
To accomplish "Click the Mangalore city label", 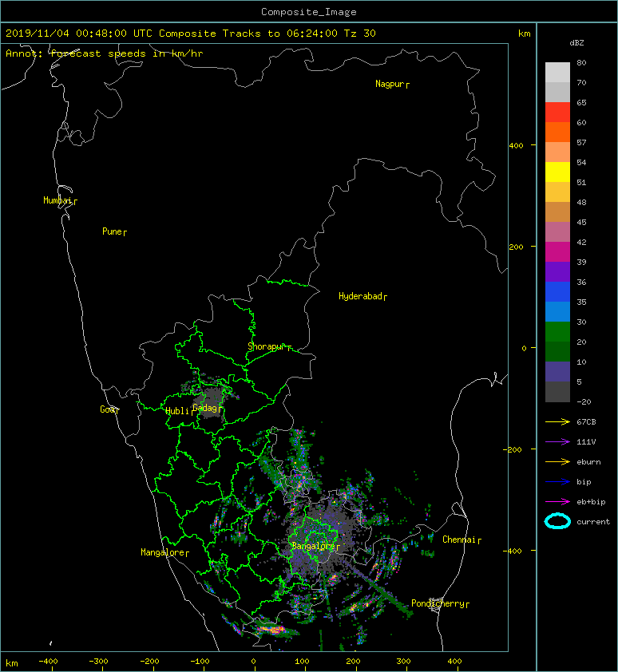I will click(x=164, y=552).
